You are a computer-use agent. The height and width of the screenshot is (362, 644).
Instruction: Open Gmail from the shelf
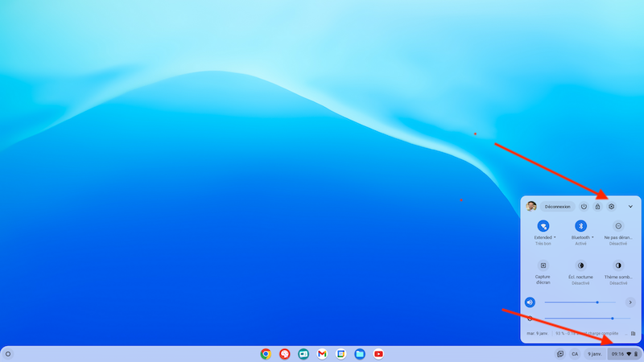coord(322,354)
